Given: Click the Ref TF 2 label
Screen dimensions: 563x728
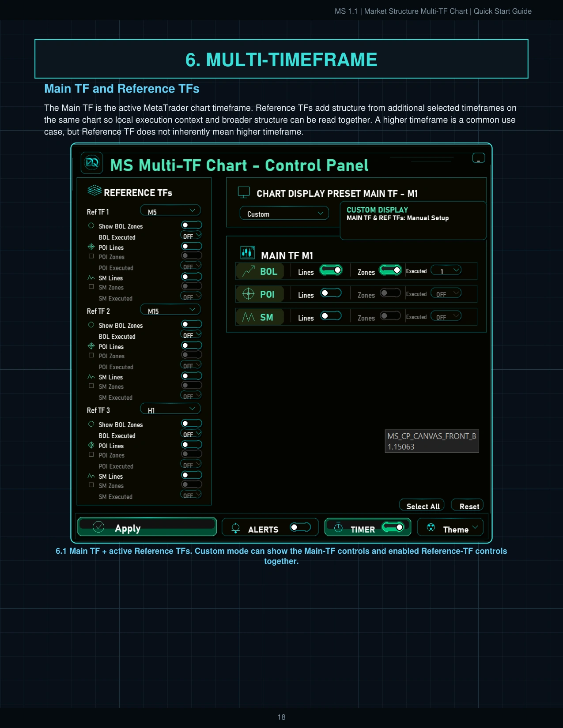Looking at the screenshot, I should click(98, 311).
